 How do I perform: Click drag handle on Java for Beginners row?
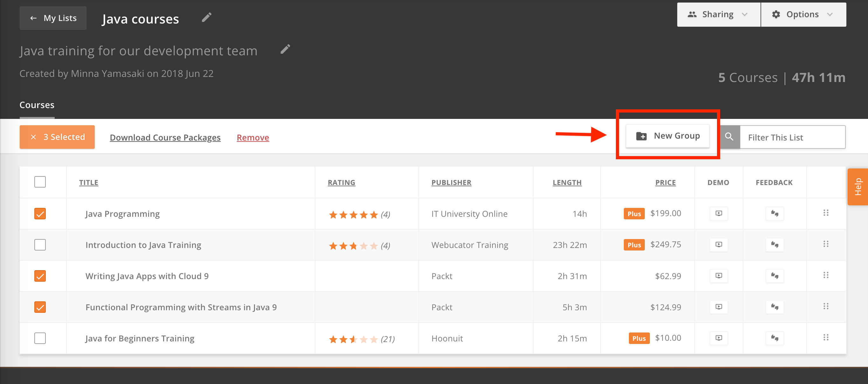tap(825, 338)
